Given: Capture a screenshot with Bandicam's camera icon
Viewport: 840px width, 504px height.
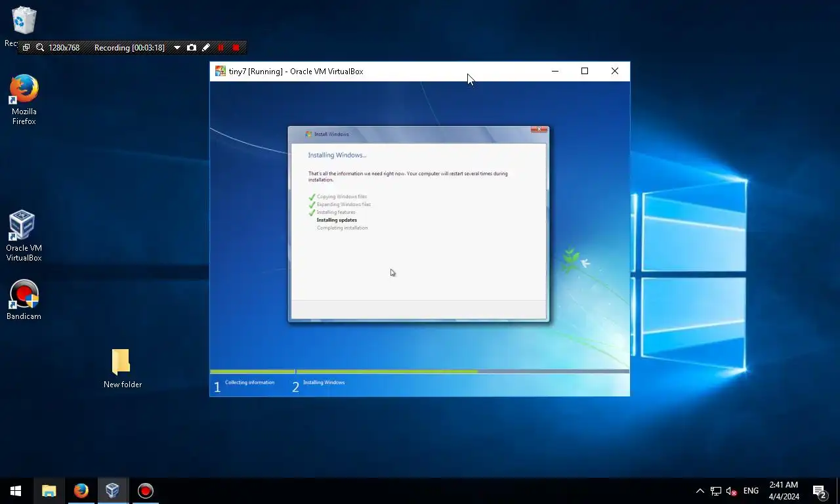Looking at the screenshot, I should click(191, 47).
